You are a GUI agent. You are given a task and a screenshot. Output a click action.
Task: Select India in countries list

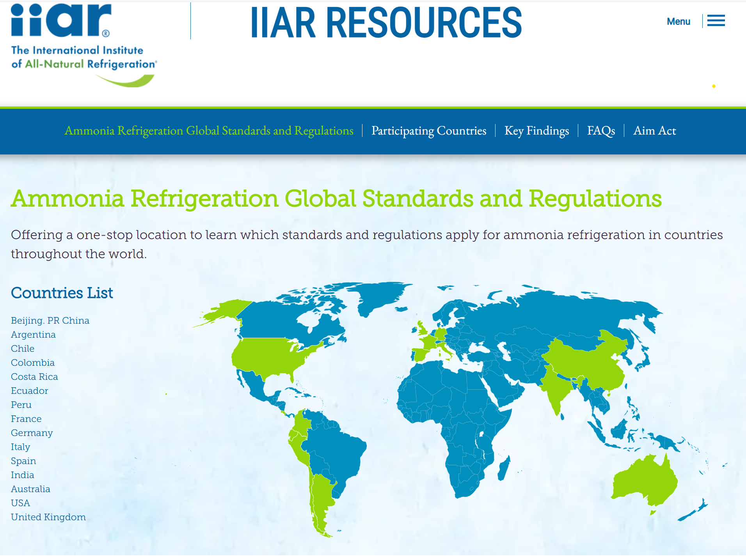[22, 475]
